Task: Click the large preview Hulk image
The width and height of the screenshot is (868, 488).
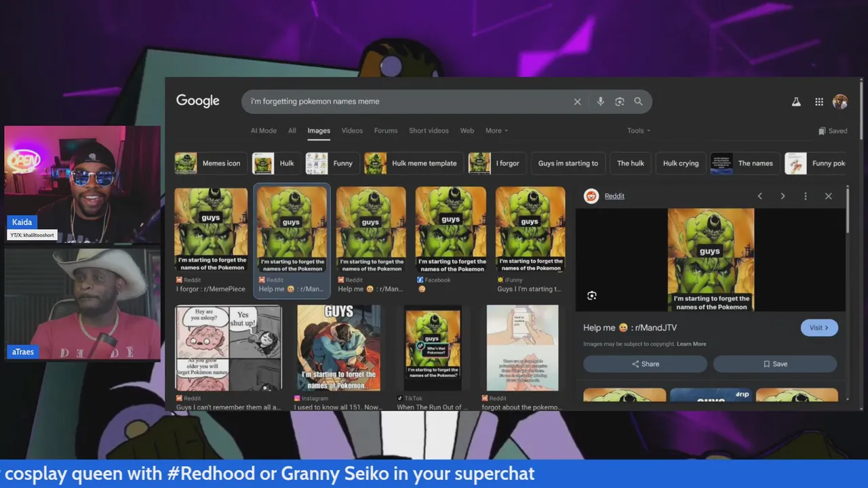Action: point(711,260)
